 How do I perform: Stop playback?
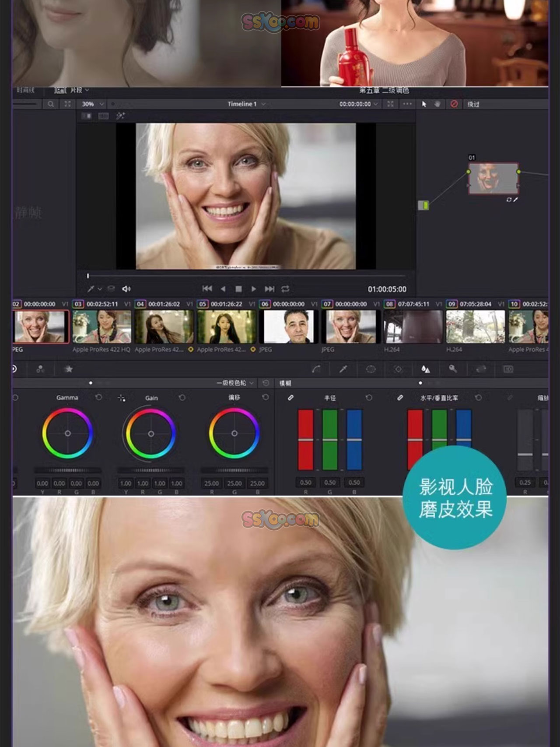click(238, 289)
